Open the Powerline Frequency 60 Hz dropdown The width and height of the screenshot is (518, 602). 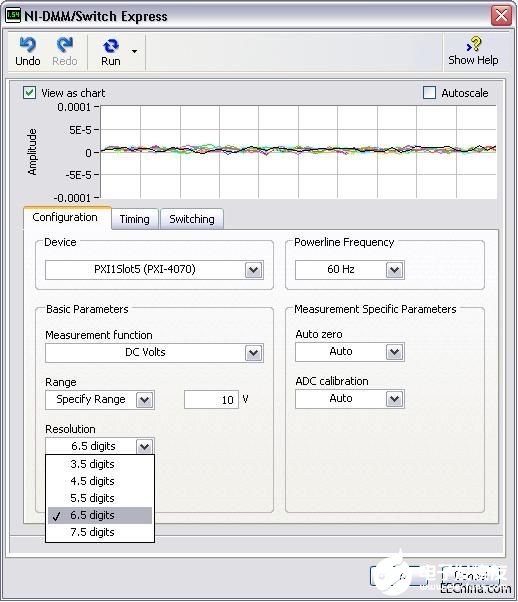pos(394,270)
